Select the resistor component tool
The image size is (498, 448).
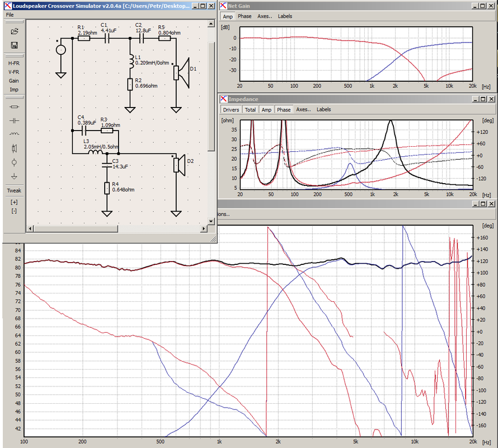(15, 107)
